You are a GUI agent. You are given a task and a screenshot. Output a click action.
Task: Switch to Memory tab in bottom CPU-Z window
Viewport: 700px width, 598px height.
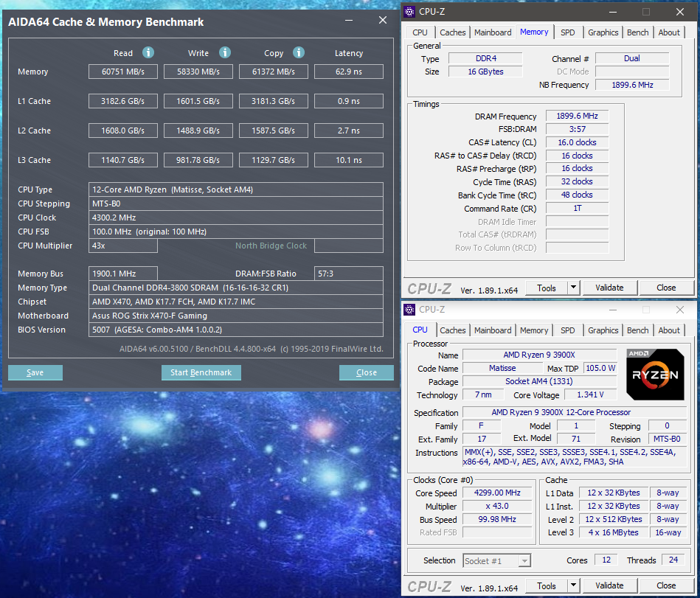pos(534,330)
